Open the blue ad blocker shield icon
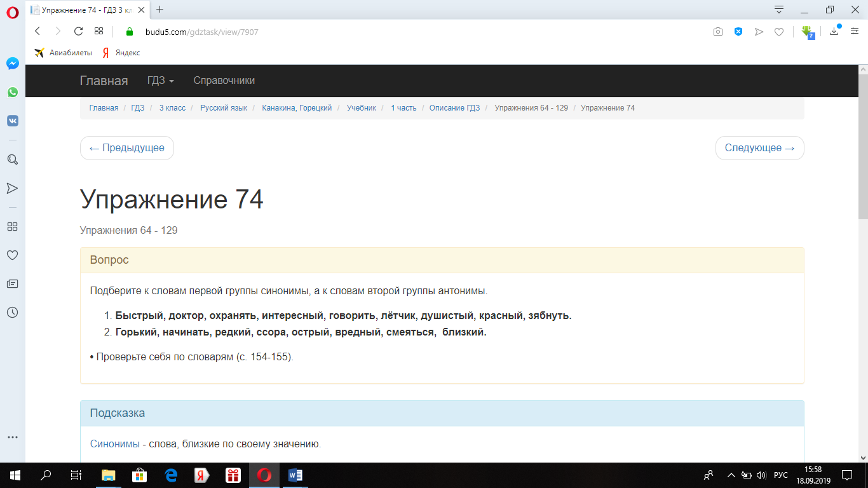Screen dimensions: 868x488 738,31
